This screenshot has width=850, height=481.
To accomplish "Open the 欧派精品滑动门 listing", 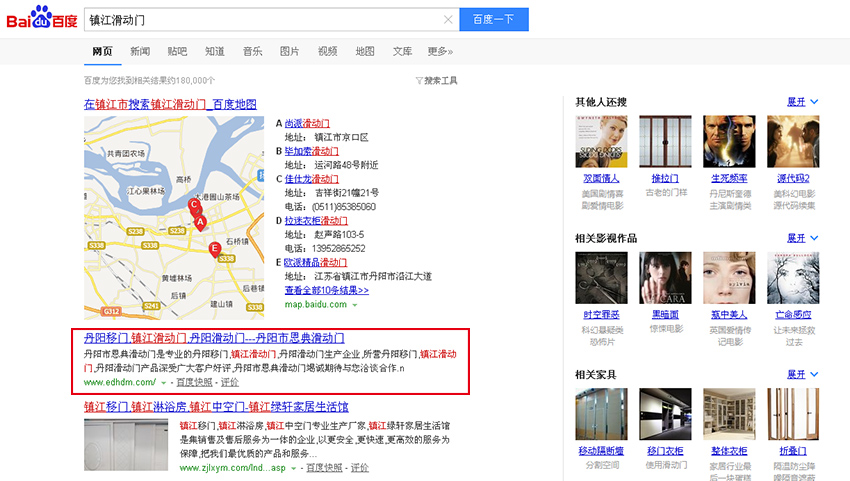I will coord(315,262).
